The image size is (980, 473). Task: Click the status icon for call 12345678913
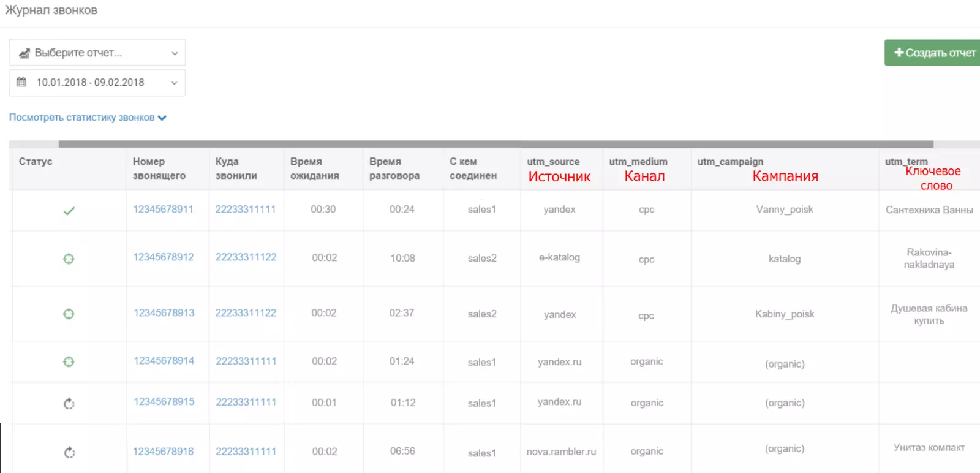[69, 314]
